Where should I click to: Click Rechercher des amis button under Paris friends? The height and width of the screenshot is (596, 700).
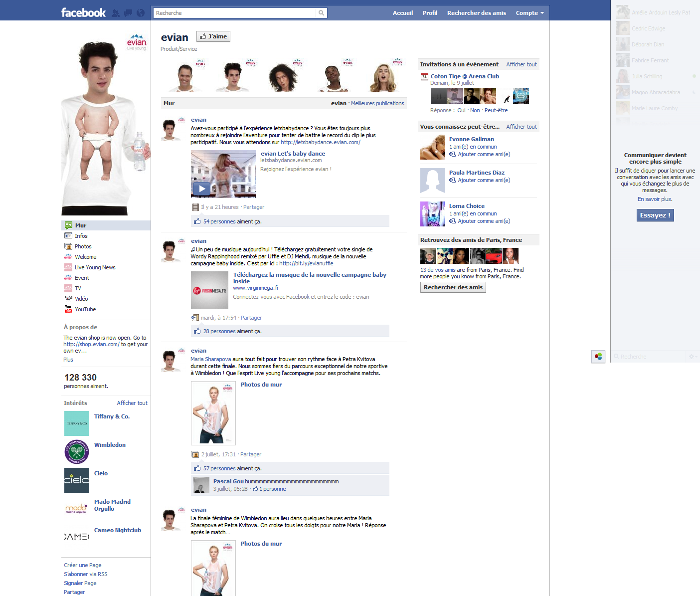pos(453,287)
